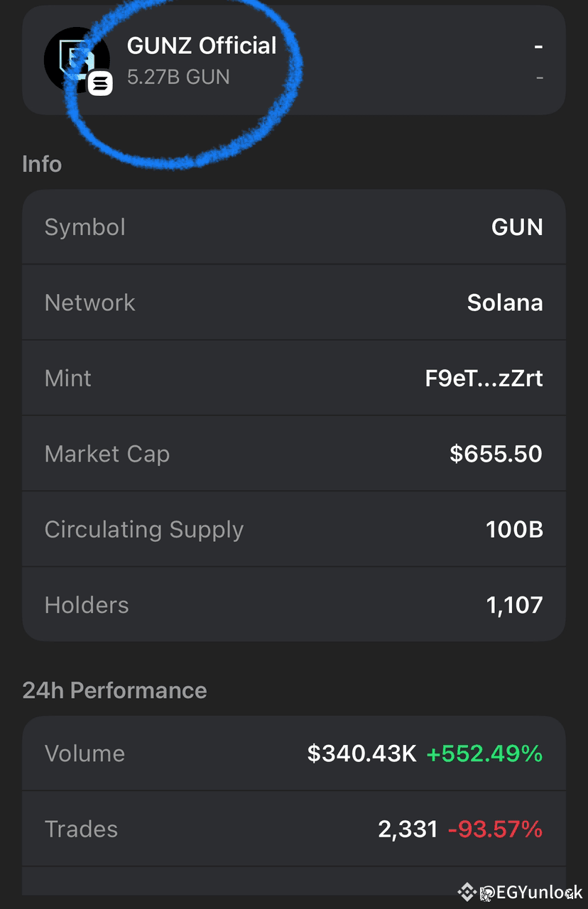Tap the +552.49% volume change
Screen dimensions: 588x909
click(484, 753)
